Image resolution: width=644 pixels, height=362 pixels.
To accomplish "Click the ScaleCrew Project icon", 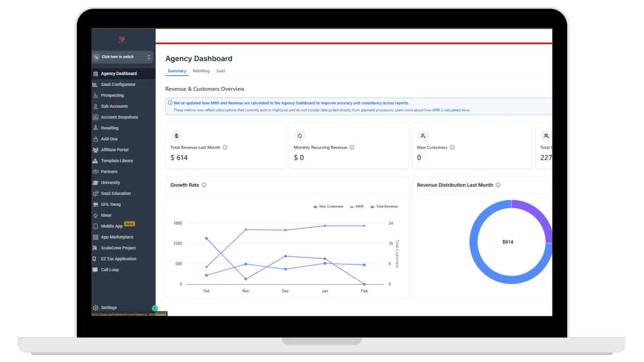I will pyautogui.click(x=96, y=248).
